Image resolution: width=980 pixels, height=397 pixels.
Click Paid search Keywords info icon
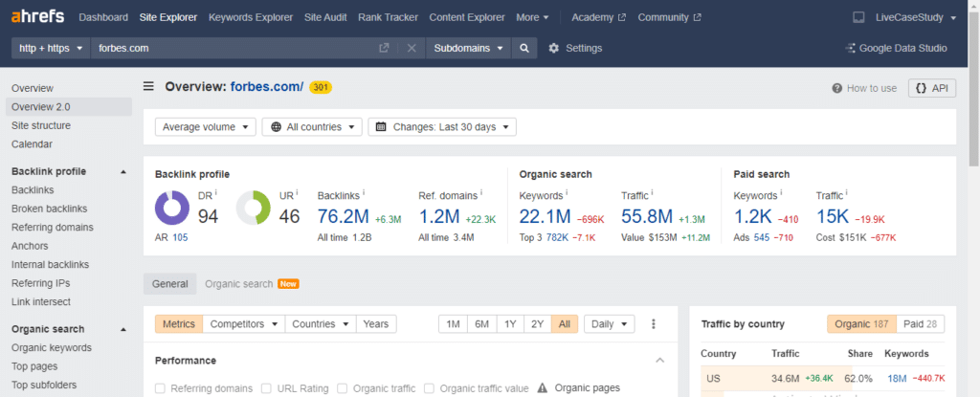pos(781,192)
